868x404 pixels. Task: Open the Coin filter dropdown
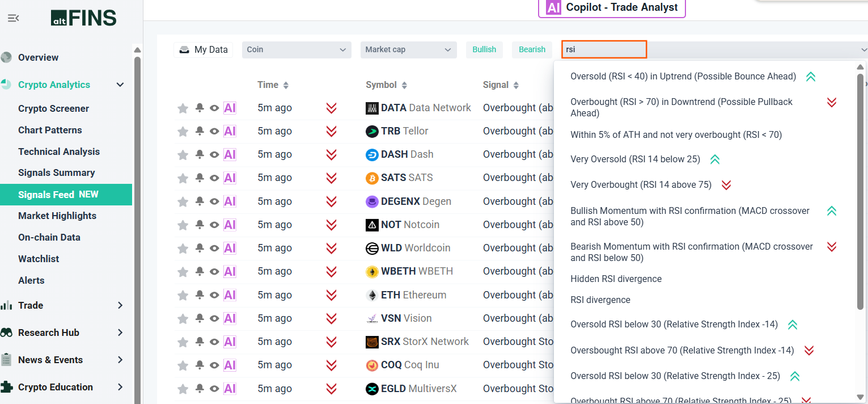tap(297, 49)
